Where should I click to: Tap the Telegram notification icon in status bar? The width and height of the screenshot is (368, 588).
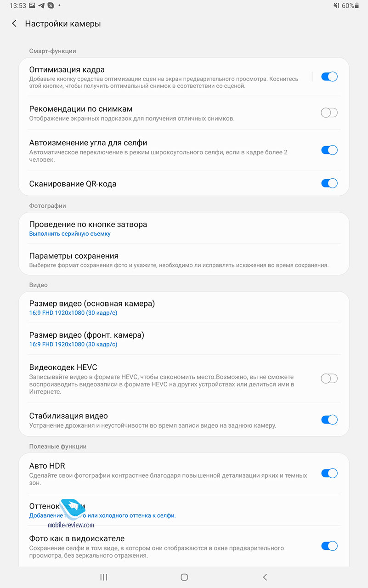[42, 6]
